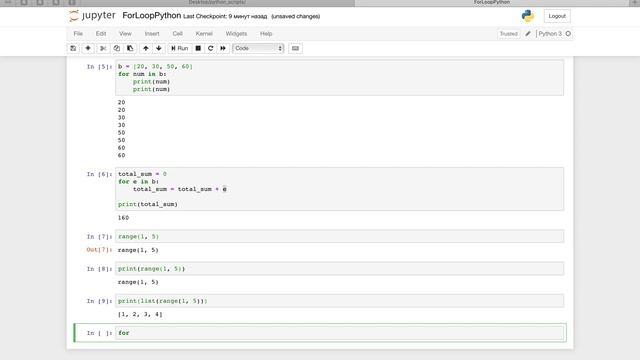The width and height of the screenshot is (640, 360).
Task: Select code cell In [5] editor
Action: click(x=340, y=78)
